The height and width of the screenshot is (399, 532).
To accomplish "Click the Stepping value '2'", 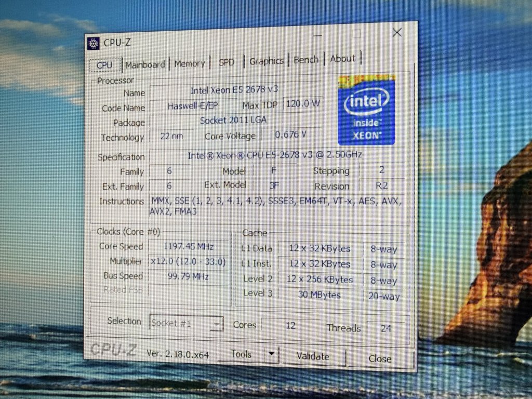I will point(382,170).
